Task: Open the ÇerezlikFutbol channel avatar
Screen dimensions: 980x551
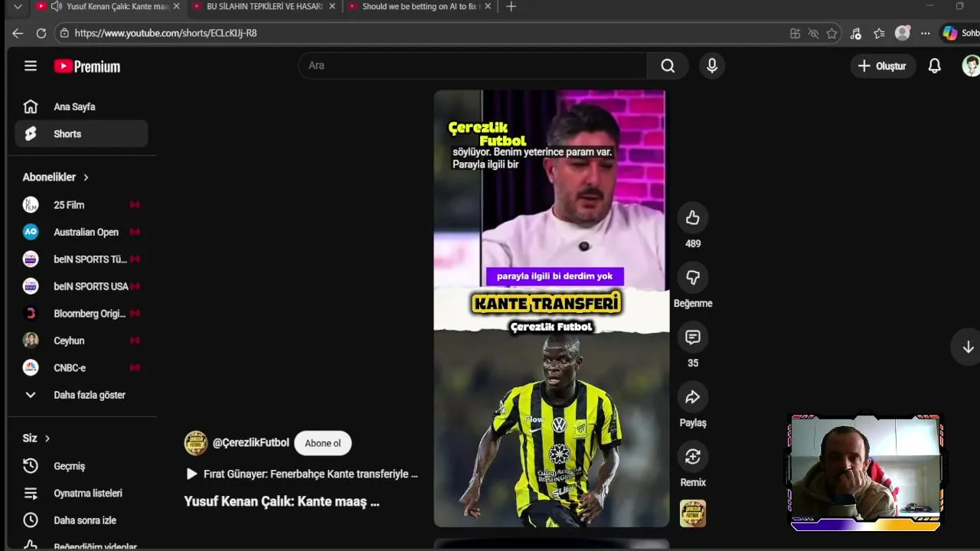Action: point(196,443)
